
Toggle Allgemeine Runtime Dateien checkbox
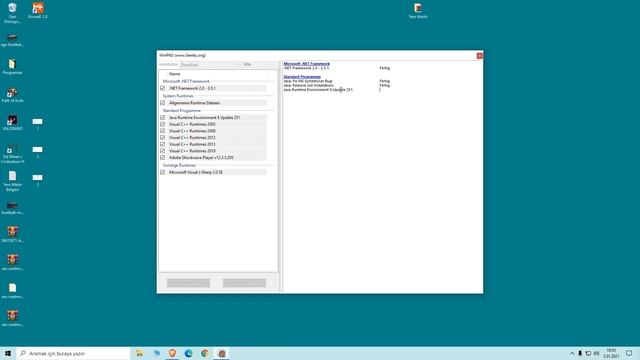point(162,103)
